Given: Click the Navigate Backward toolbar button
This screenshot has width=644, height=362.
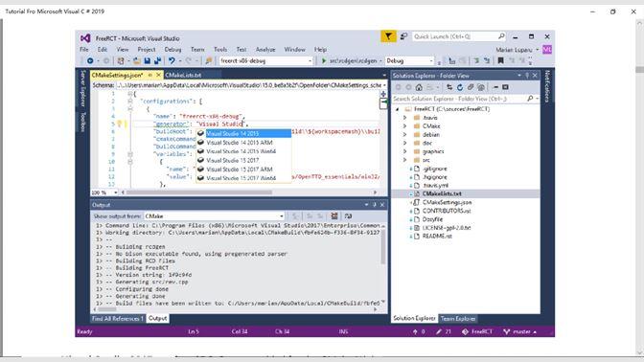Looking at the screenshot, I should click(x=90, y=60).
